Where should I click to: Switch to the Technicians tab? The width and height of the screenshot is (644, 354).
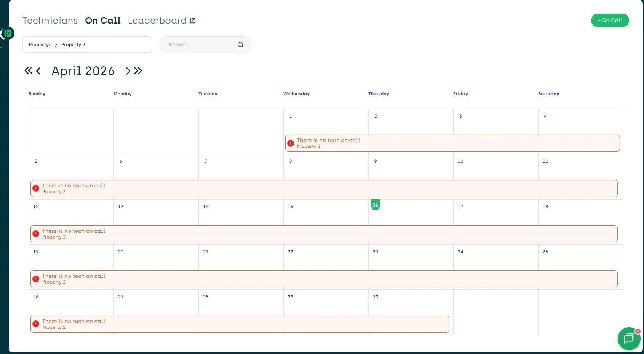tap(50, 21)
